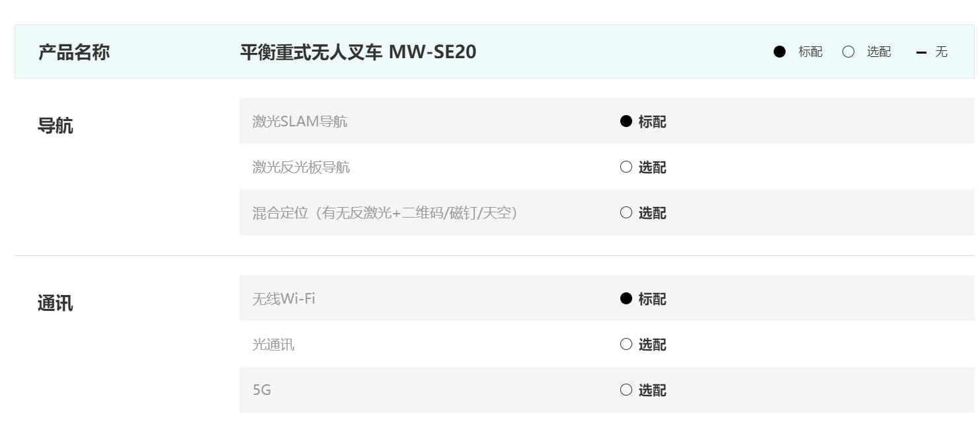Click the hollow circle in 混合定位 row
The height and width of the screenshot is (424, 980).
[x=626, y=213]
